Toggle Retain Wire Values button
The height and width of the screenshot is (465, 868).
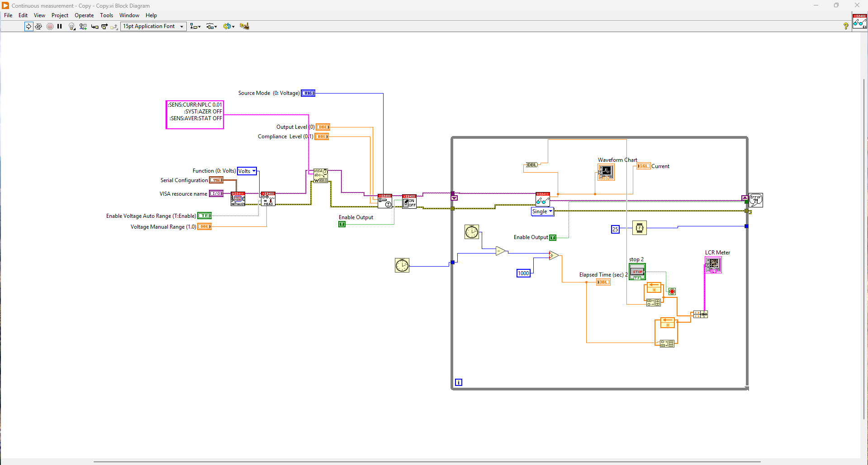click(x=83, y=26)
